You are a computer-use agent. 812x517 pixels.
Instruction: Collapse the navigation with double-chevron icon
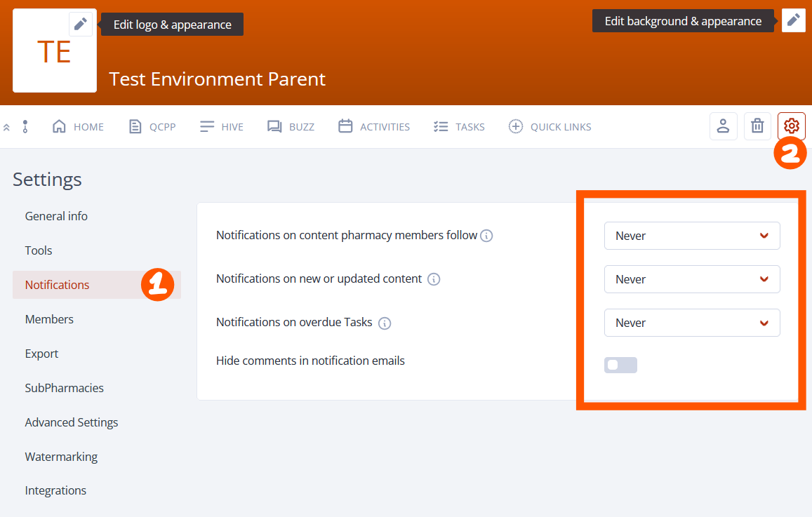[x=7, y=127]
